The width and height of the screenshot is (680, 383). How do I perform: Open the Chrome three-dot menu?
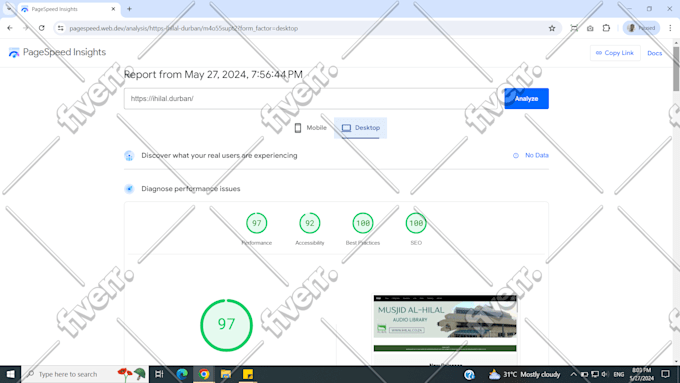670,28
